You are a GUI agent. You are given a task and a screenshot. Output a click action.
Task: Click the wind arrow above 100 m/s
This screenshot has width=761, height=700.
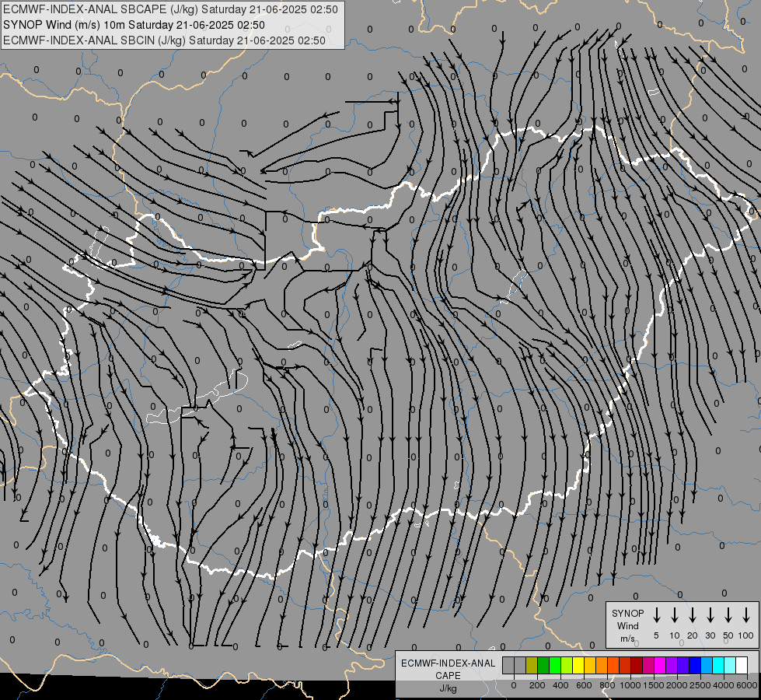point(746,615)
